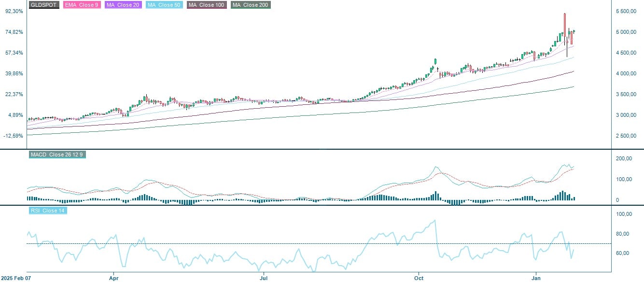644x282 pixels.
Task: Select the RSI Close 14 legend label
Action: coord(47,211)
